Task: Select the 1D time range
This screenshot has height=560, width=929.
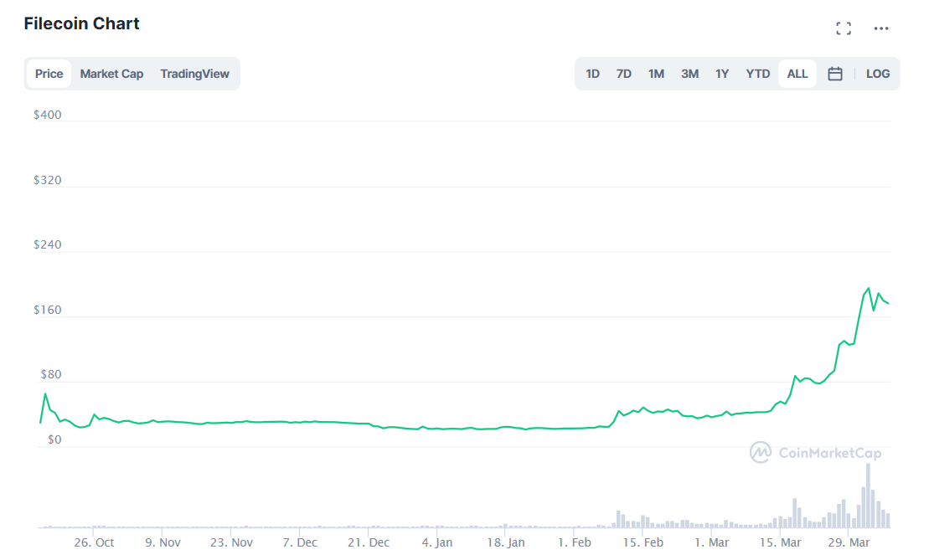Action: pos(592,74)
